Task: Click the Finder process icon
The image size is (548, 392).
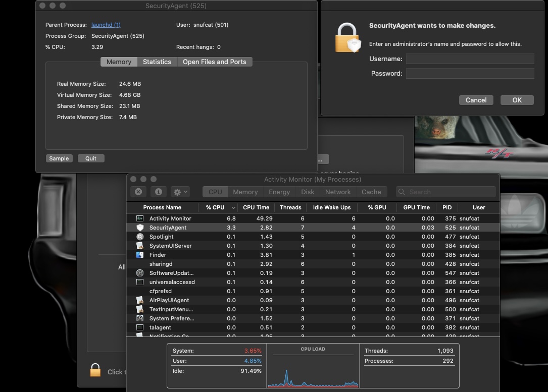Action: coord(140,255)
